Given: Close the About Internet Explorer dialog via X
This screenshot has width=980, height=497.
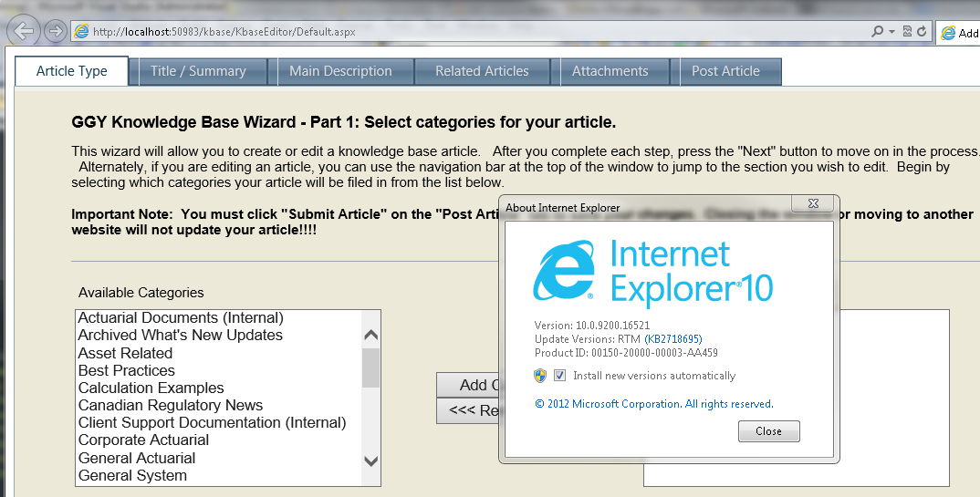Looking at the screenshot, I should 812,203.
